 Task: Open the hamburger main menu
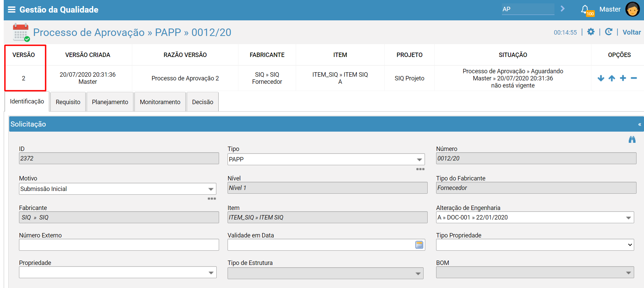pos(12,9)
